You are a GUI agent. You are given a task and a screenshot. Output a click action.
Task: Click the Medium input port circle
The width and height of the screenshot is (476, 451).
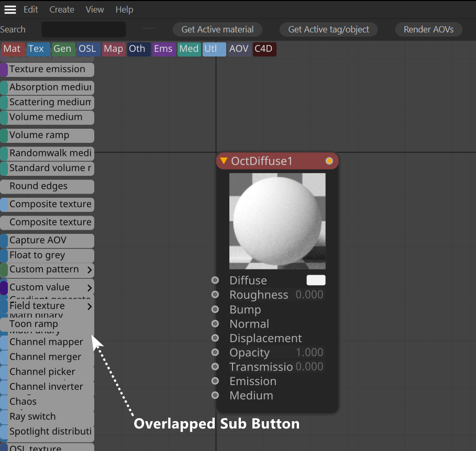215,395
